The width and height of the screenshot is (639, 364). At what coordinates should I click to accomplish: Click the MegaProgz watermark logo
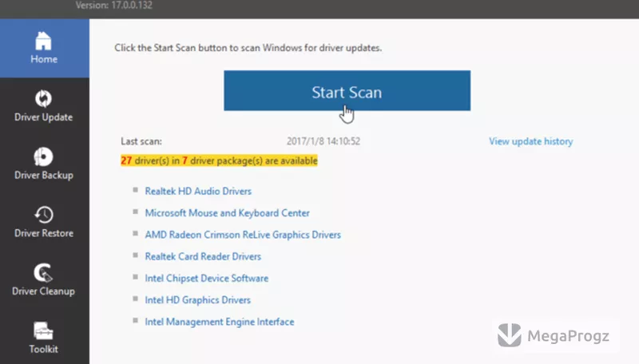tap(554, 335)
